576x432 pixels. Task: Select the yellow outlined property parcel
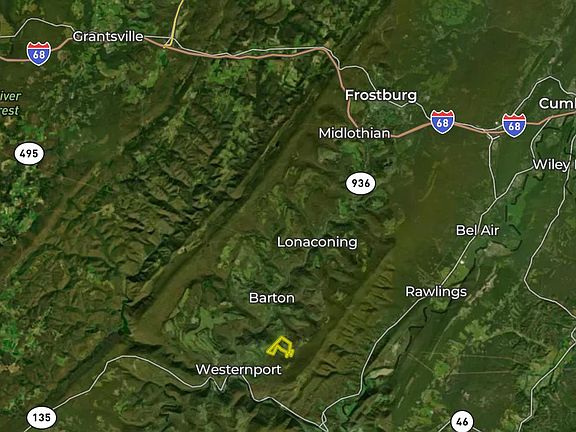click(x=280, y=347)
